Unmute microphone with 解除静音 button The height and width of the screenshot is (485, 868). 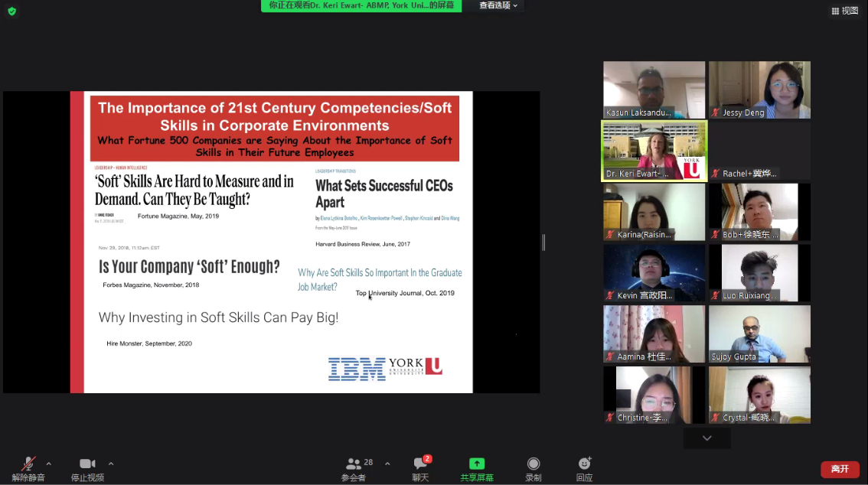click(28, 469)
